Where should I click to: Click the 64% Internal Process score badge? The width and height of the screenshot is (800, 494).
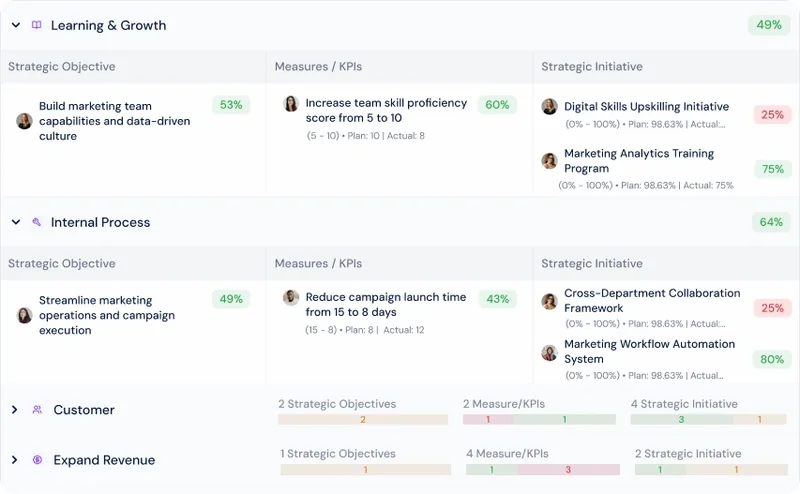click(771, 222)
